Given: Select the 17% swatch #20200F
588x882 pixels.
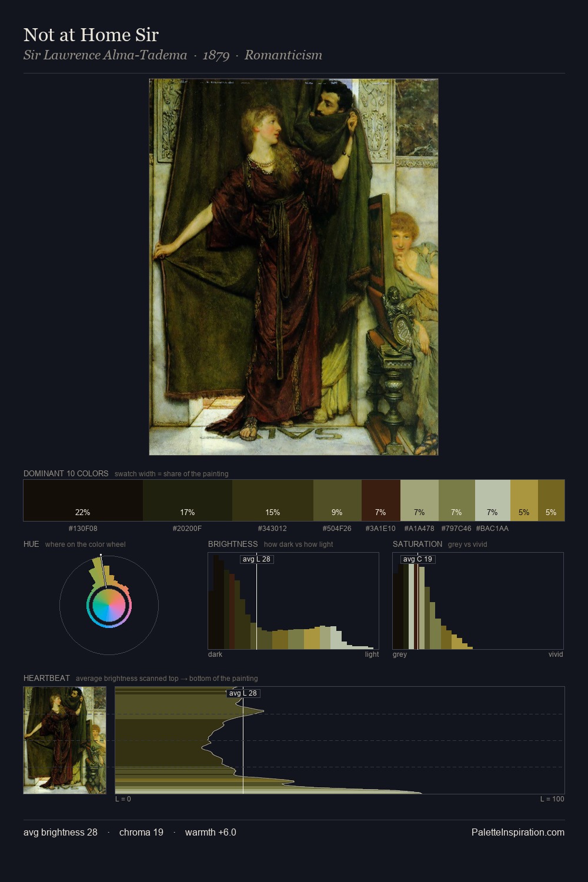Looking at the screenshot, I should pos(188,500).
